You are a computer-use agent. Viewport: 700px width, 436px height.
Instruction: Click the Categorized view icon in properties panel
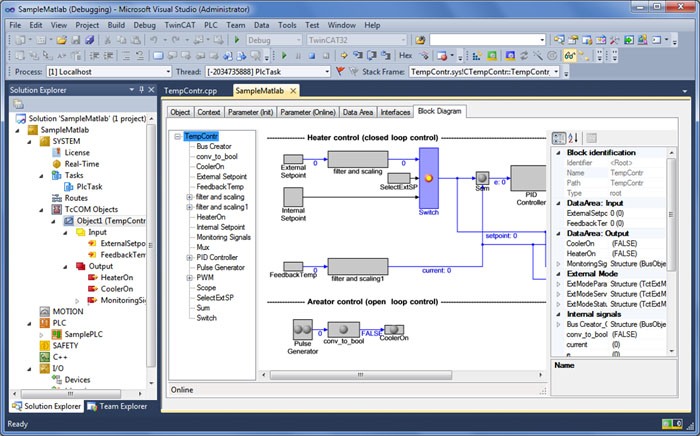(x=559, y=138)
